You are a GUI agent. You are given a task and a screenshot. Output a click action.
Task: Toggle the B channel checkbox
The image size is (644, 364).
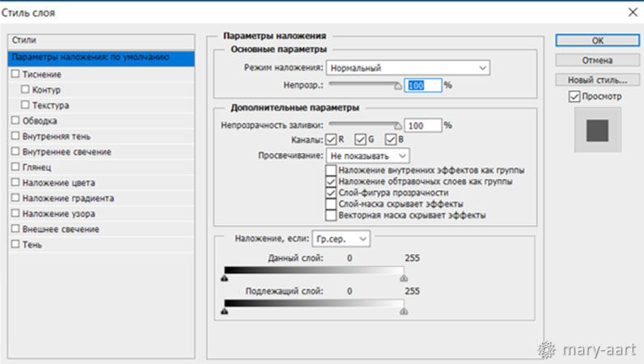coord(389,141)
